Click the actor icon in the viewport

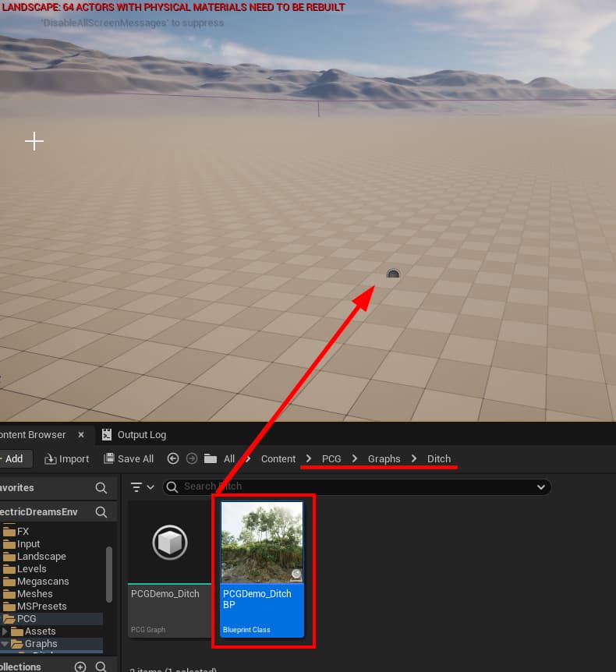tap(393, 274)
